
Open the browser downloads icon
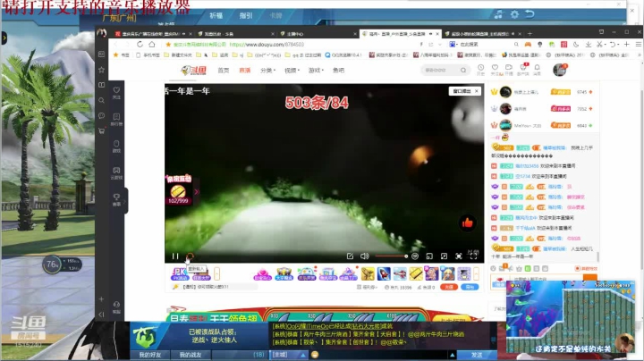point(589,45)
